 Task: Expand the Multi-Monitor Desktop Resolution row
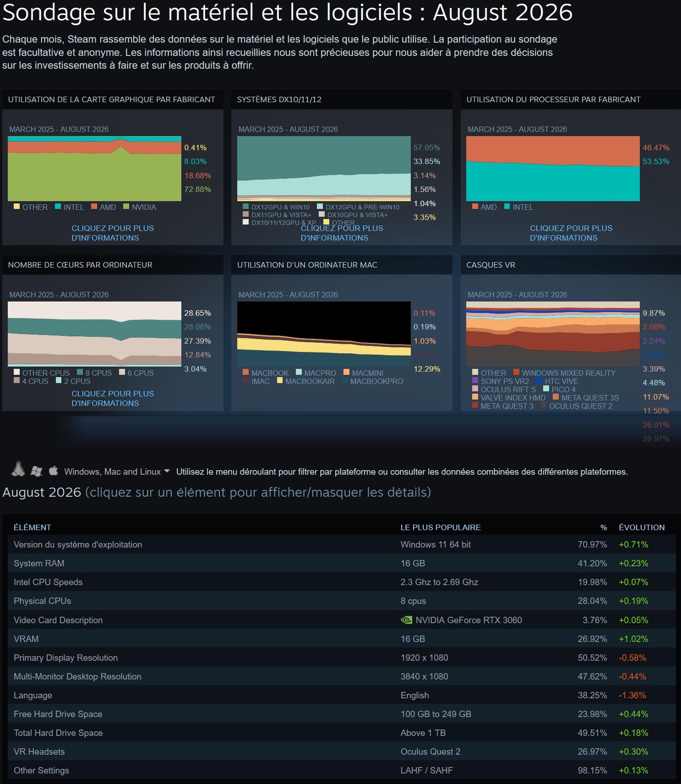click(342, 676)
